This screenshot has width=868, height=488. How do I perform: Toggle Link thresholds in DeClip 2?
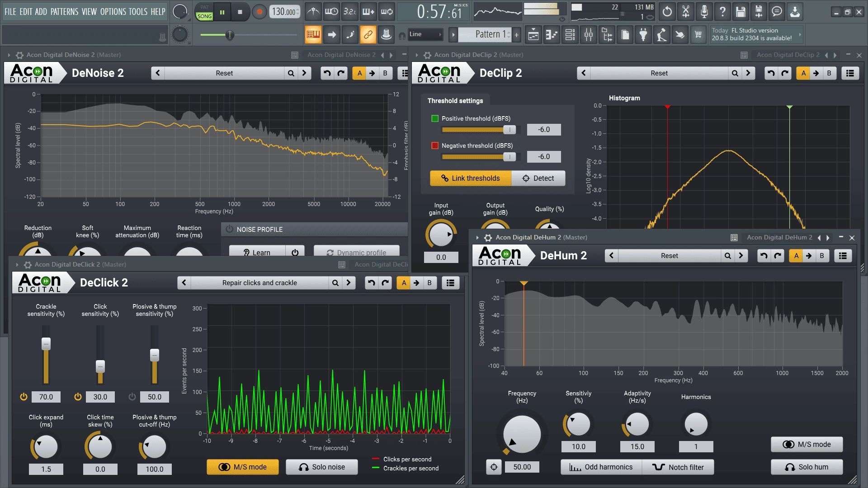click(471, 178)
